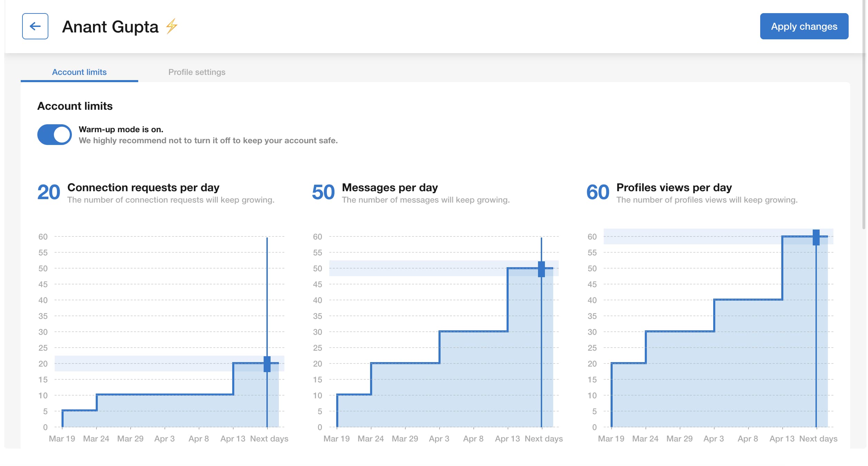Click the Mar 19 label on connections chart
Viewport: 868px width, 466px height.
pos(61,438)
